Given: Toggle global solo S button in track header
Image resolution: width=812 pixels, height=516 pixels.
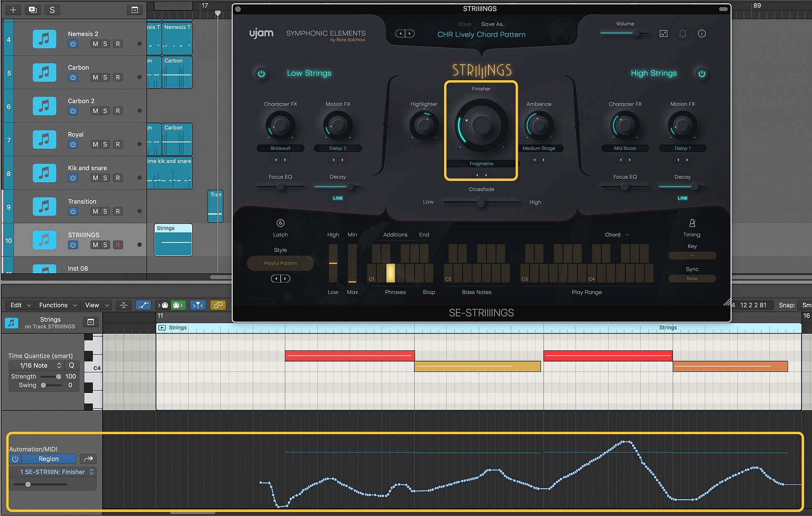Looking at the screenshot, I should (x=52, y=10).
